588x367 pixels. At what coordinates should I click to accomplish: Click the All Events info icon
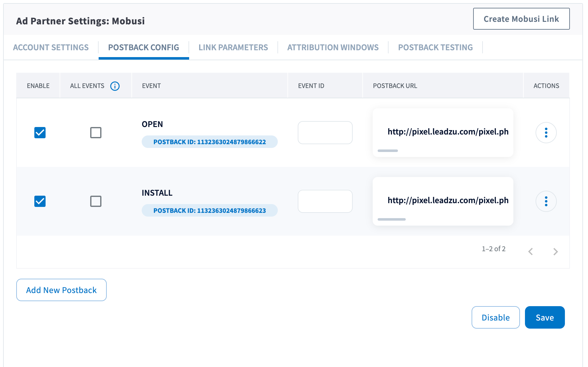click(x=115, y=86)
